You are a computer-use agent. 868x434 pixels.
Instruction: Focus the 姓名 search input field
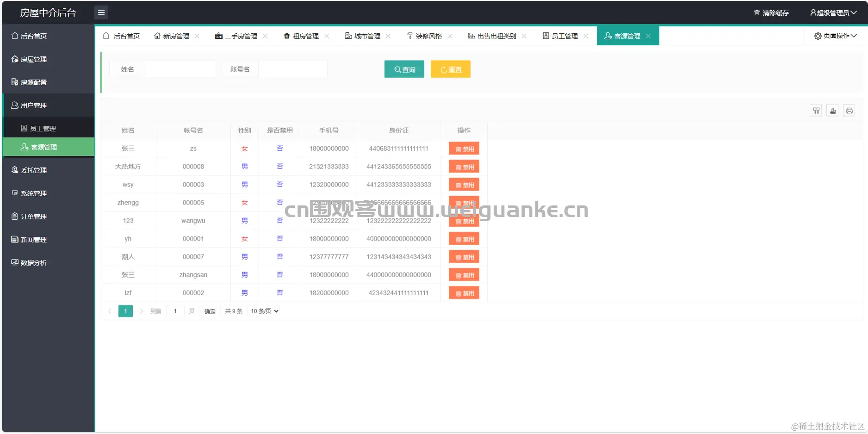tap(180, 69)
